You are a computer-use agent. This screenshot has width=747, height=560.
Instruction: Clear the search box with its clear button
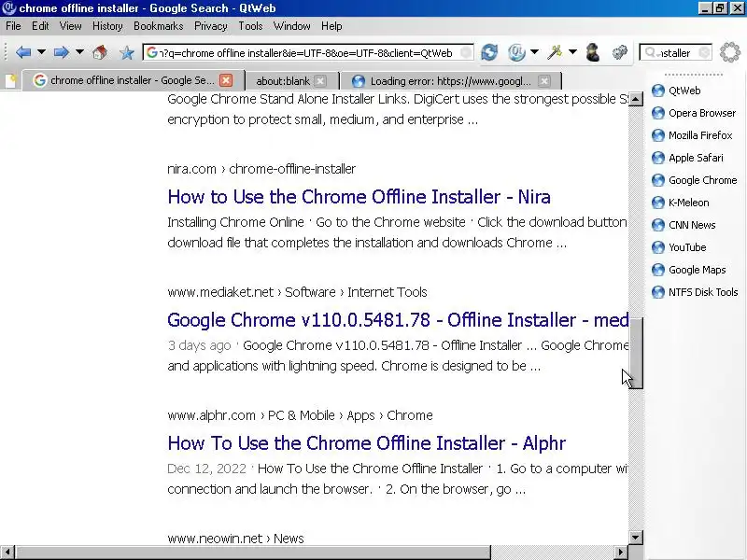(x=704, y=52)
